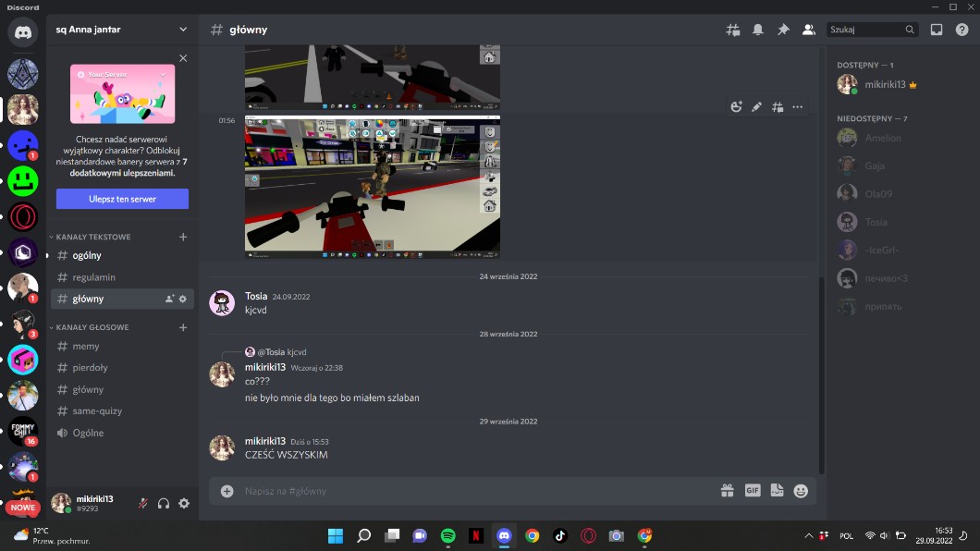The image size is (980, 551).
Task: Collapse the KANAŁY GŁOSOWE category
Action: [92, 327]
